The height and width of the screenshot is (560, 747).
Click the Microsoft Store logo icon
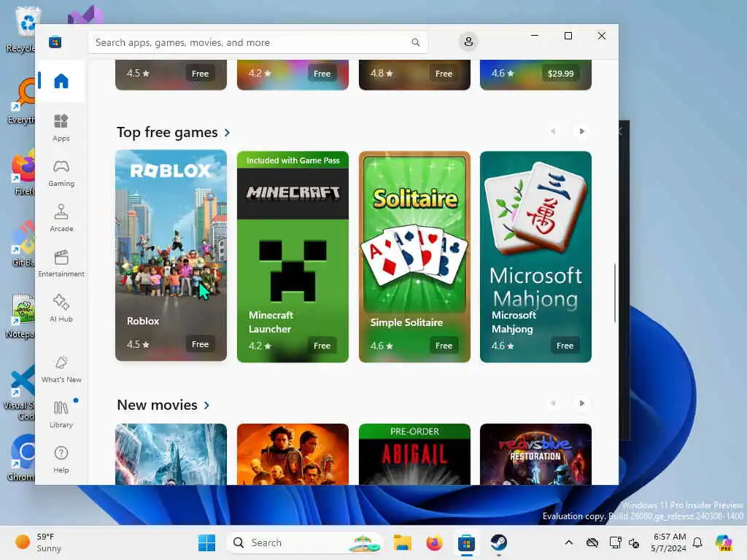click(x=55, y=42)
